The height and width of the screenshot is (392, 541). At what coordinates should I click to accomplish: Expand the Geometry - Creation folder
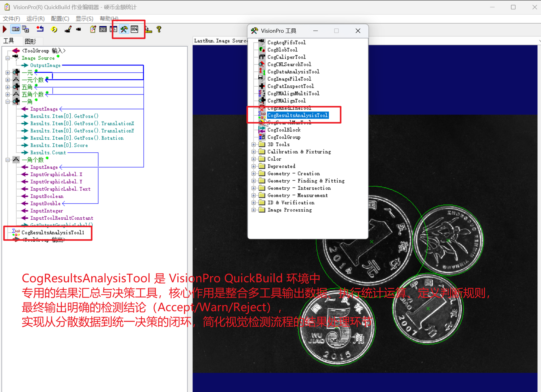click(x=254, y=173)
